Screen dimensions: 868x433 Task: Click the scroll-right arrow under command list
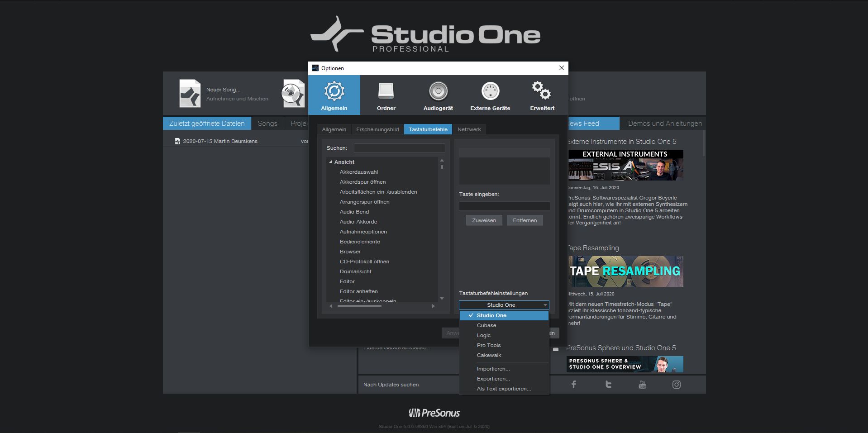[x=433, y=306]
